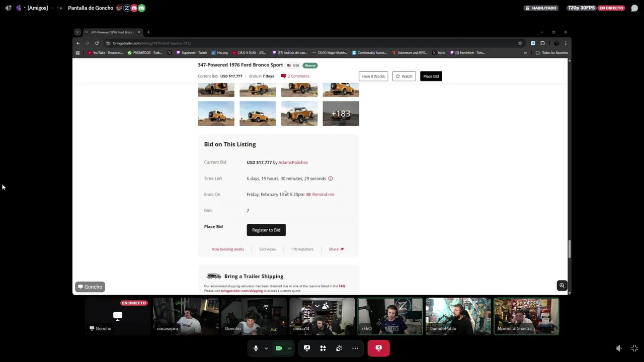Click the green Alumni badge

pos(310,65)
